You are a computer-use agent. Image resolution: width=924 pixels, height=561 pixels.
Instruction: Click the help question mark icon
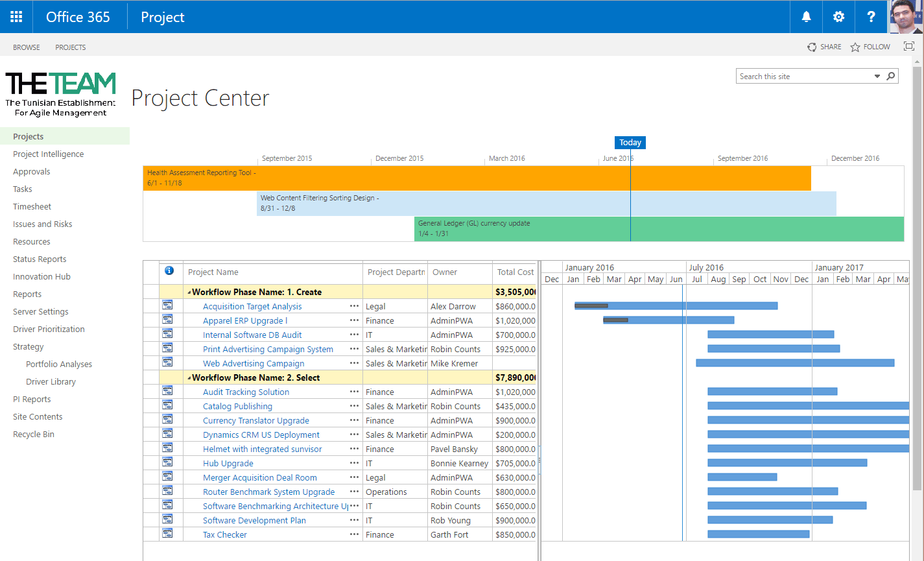click(x=871, y=17)
